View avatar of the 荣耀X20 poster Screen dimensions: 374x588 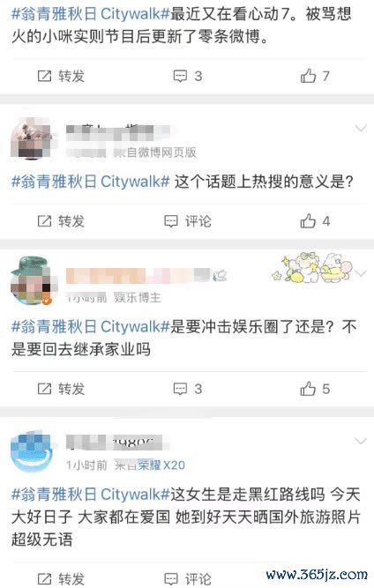(32, 452)
